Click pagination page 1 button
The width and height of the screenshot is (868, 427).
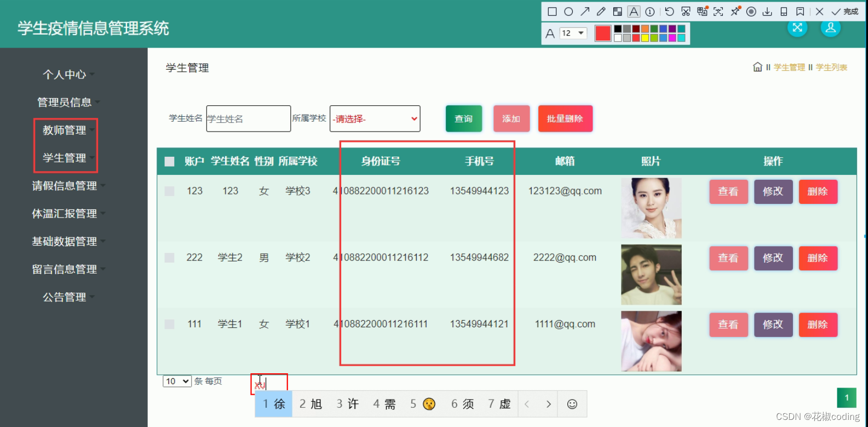click(847, 397)
